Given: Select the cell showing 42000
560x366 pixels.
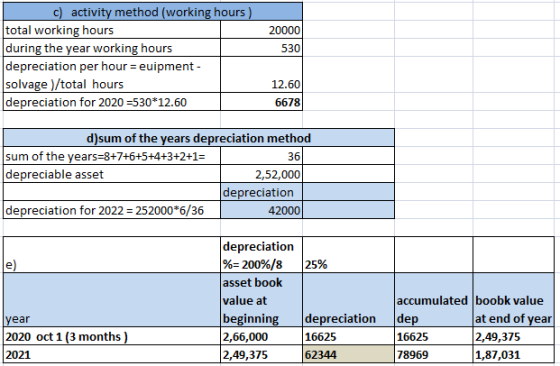Looking at the screenshot, I should tap(261, 210).
